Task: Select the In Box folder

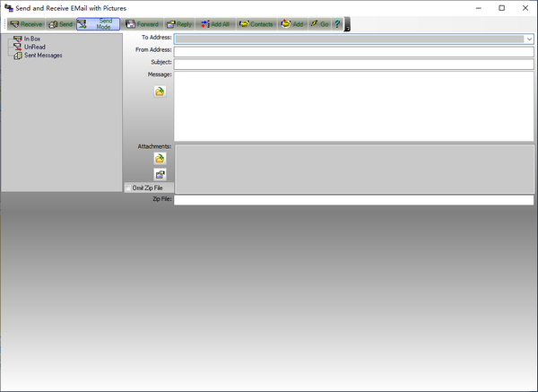Action: click(x=31, y=39)
